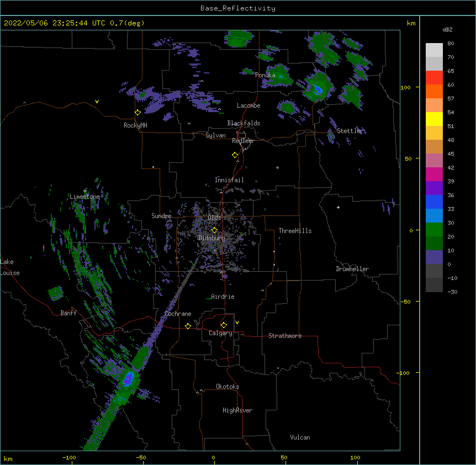The height and width of the screenshot is (465, 476).
Task: Click the Sundre town label
Action: click(x=161, y=216)
